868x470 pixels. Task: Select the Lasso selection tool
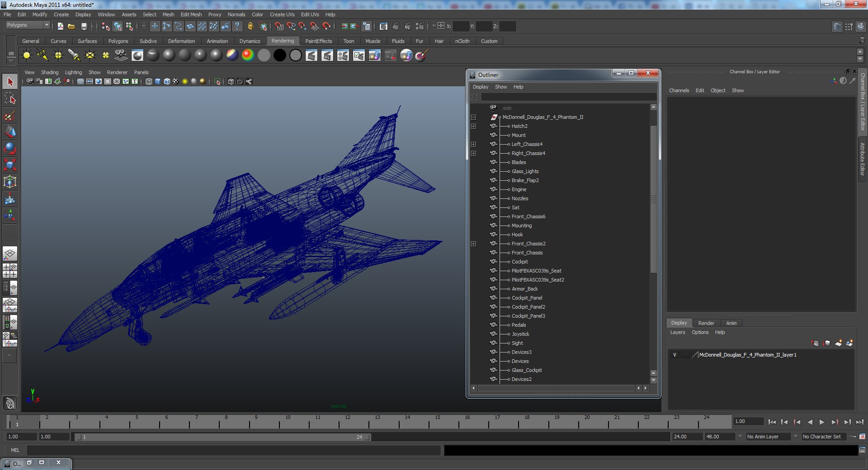pyautogui.click(x=10, y=99)
